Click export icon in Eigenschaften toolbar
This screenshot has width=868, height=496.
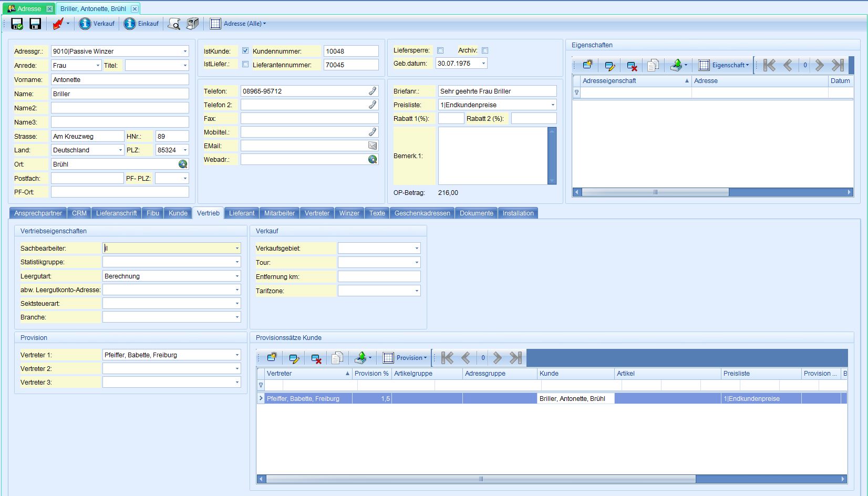676,65
